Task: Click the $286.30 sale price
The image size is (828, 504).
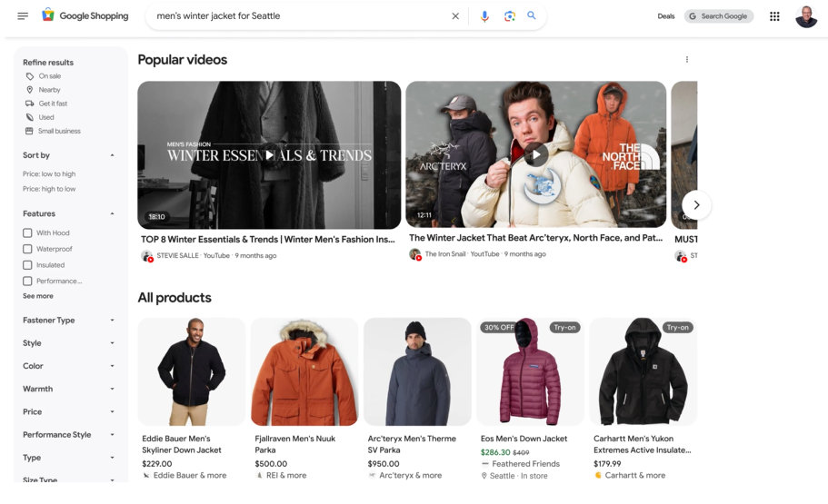Action: pyautogui.click(x=495, y=452)
